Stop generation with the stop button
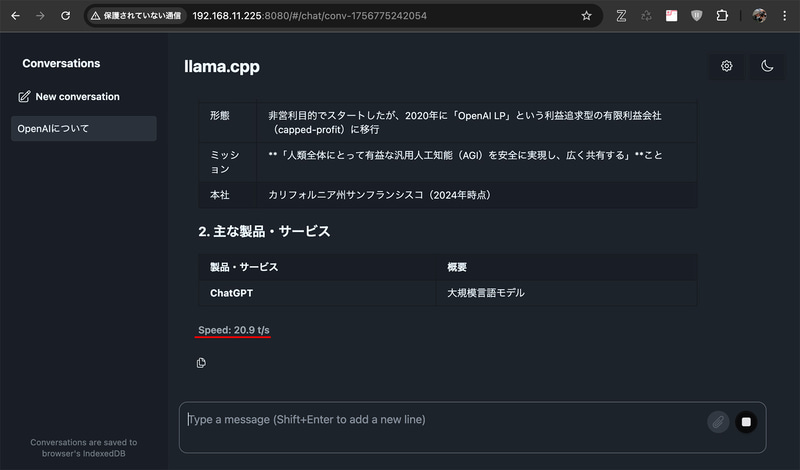Image resolution: width=800 pixels, height=470 pixels. point(746,422)
